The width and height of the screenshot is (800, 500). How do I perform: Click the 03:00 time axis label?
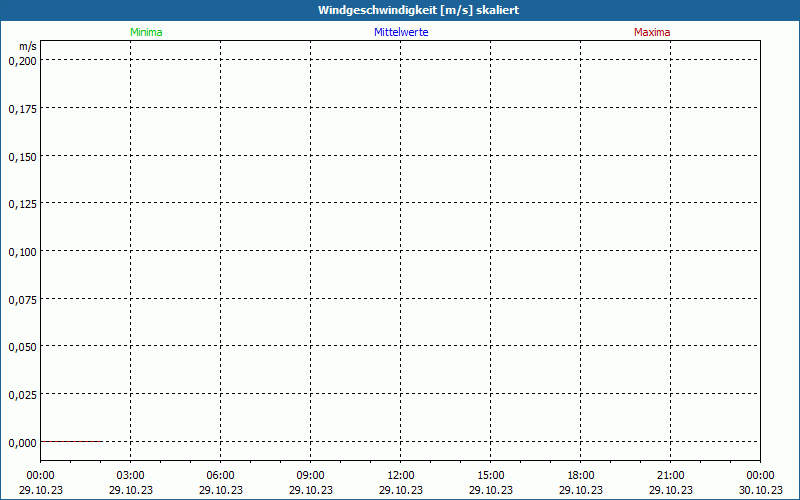point(131,475)
